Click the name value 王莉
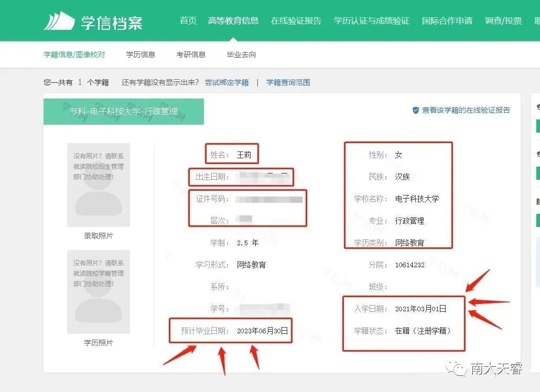Screen dimensions: 540x392 pyautogui.click(x=244, y=155)
